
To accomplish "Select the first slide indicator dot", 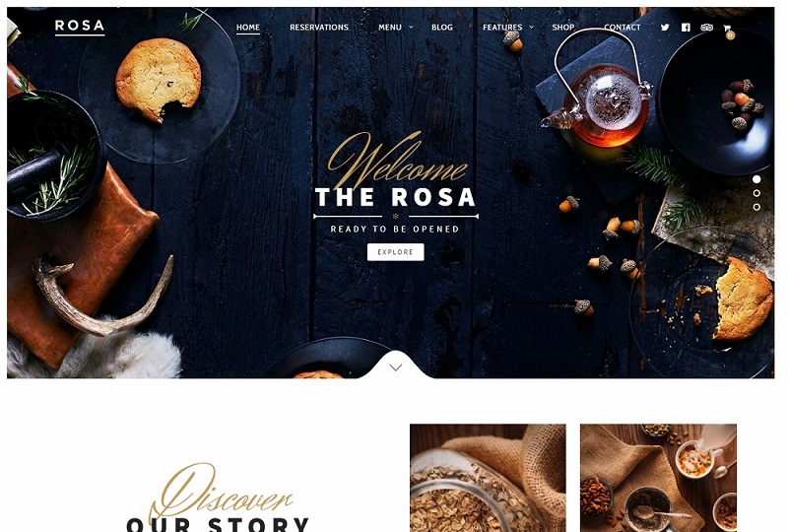I will pyautogui.click(x=756, y=179).
